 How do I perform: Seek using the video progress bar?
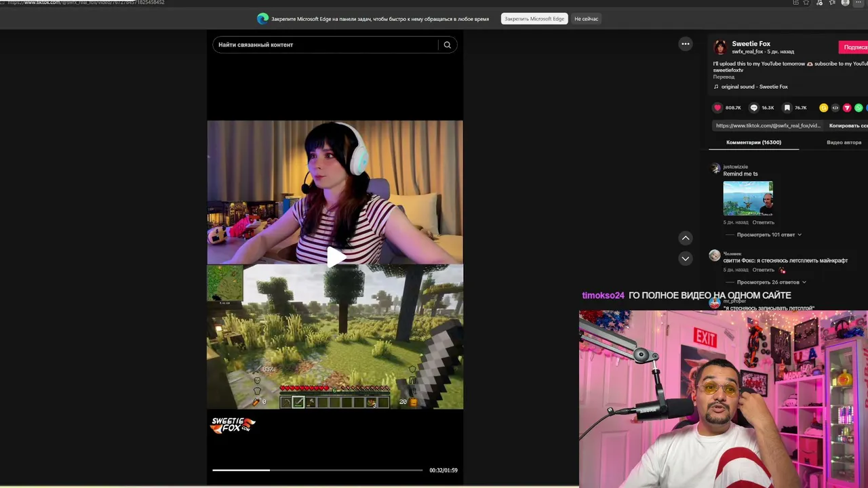317,470
